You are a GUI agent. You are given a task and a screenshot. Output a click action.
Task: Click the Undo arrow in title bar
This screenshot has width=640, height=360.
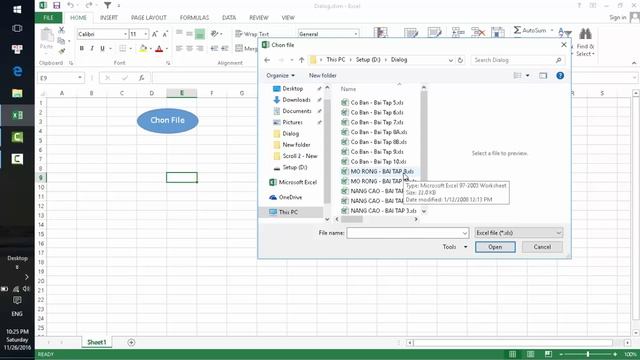coord(70,5)
